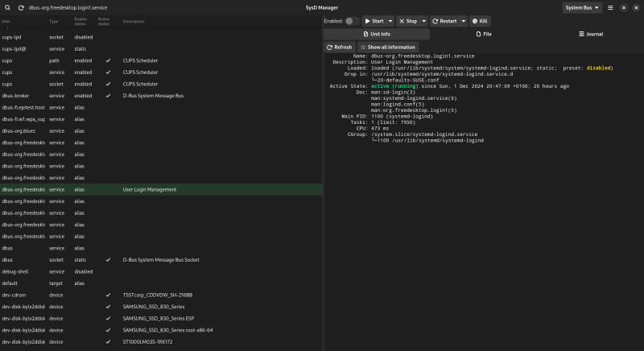Restart the selected unit
The width and height of the screenshot is (644, 351).
click(444, 21)
